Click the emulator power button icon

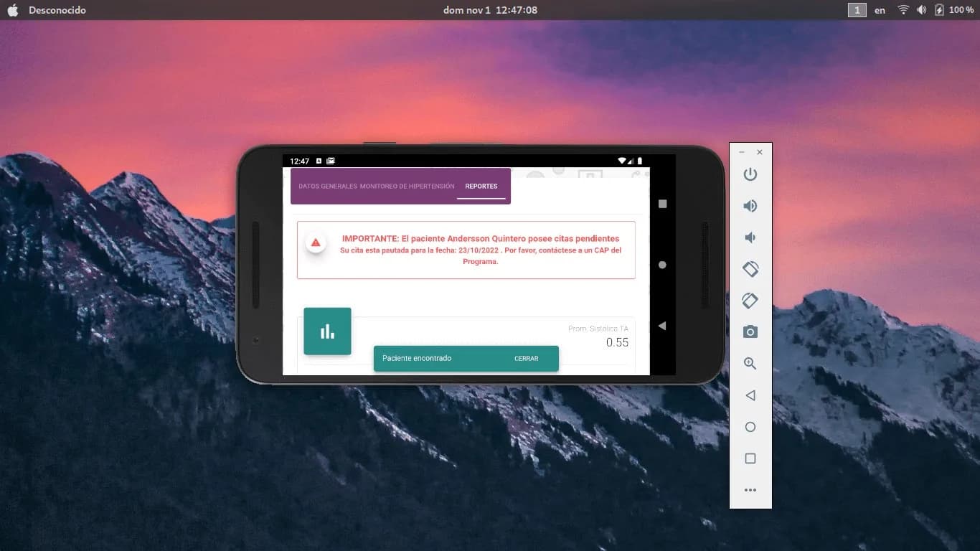750,174
